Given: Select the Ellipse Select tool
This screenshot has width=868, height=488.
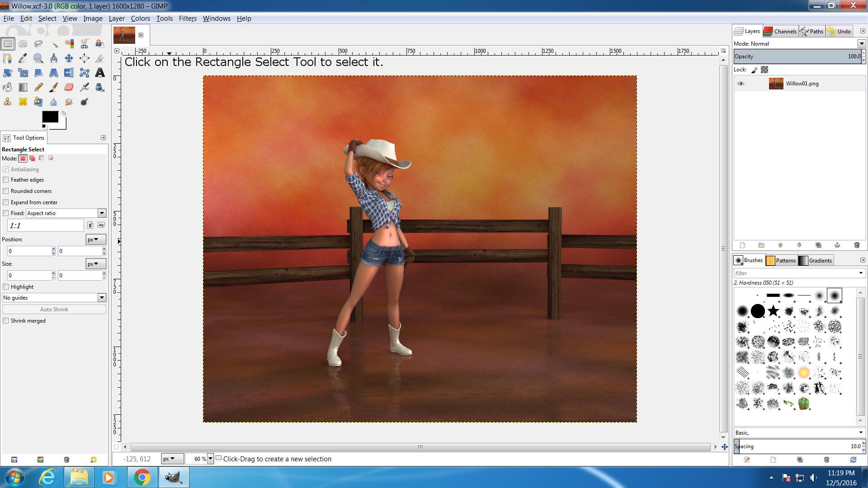Looking at the screenshot, I should 23,44.
